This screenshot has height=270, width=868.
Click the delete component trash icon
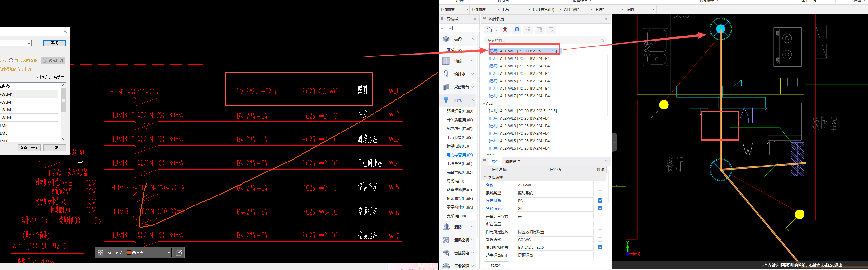(505, 30)
